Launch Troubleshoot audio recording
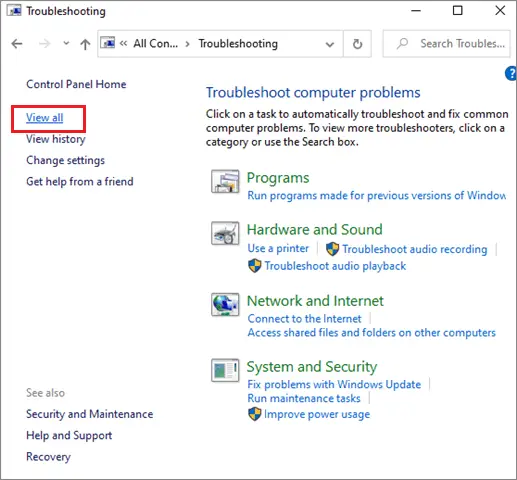 415,249
